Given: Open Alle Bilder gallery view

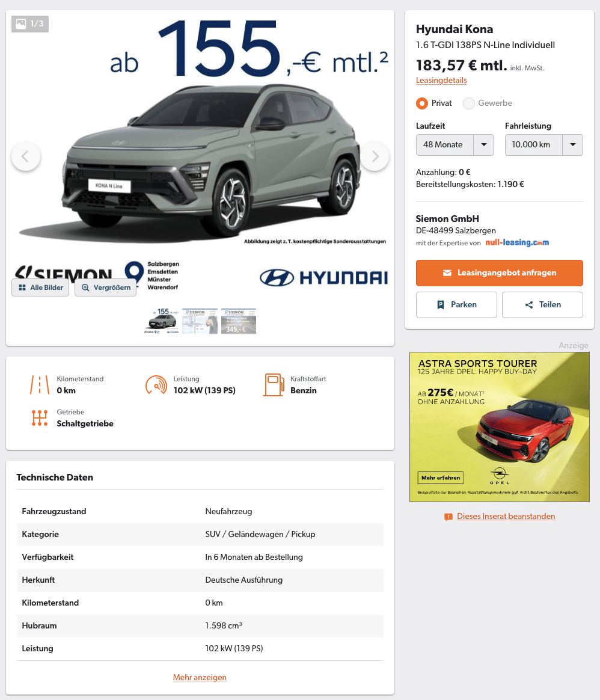Looking at the screenshot, I should (40, 287).
